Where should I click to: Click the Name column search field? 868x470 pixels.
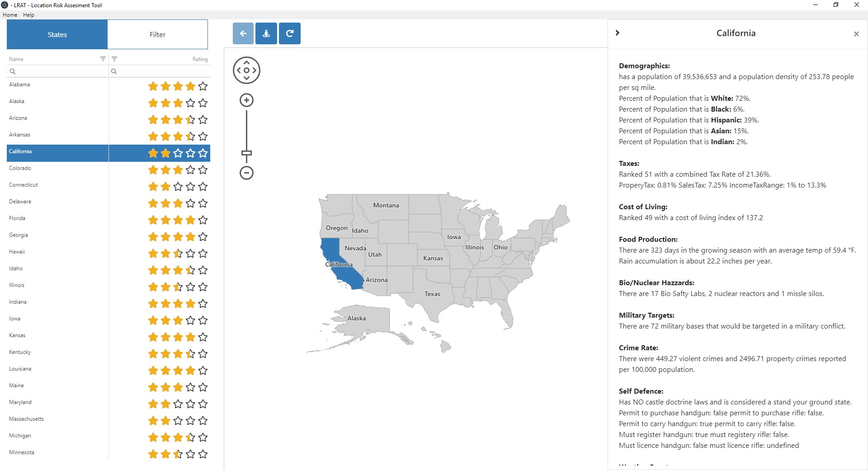(59, 71)
